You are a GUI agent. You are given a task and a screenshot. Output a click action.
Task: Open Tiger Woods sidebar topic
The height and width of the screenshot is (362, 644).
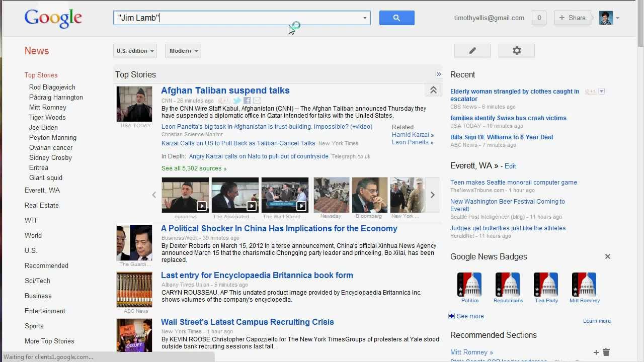pos(47,117)
